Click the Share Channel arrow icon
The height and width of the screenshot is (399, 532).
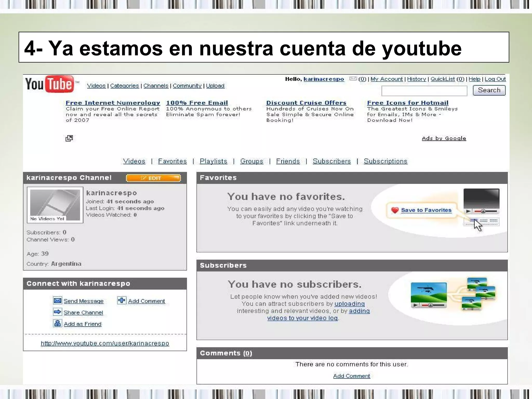(x=57, y=312)
